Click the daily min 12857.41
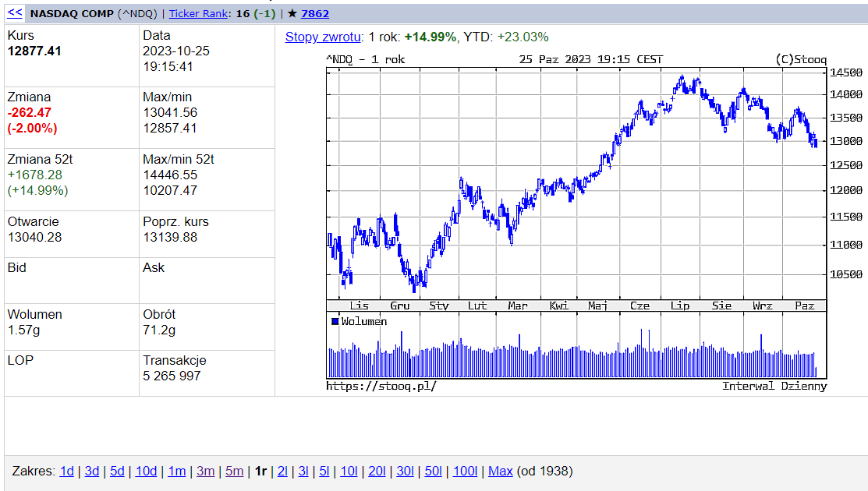Image resolution: width=868 pixels, height=491 pixels. tap(170, 129)
